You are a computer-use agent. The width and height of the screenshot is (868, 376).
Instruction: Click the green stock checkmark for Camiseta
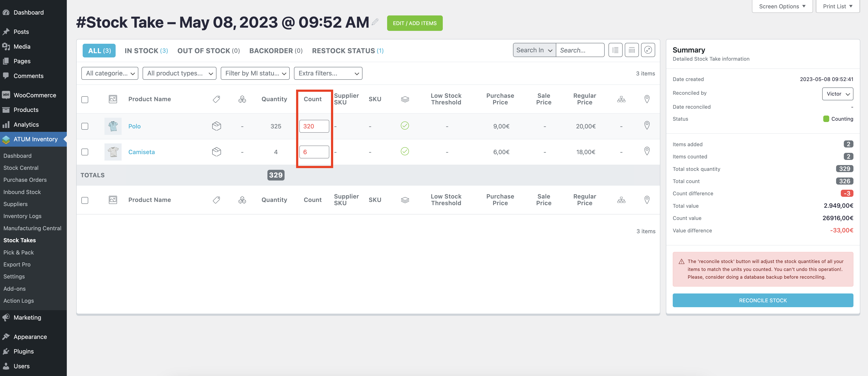(x=405, y=151)
